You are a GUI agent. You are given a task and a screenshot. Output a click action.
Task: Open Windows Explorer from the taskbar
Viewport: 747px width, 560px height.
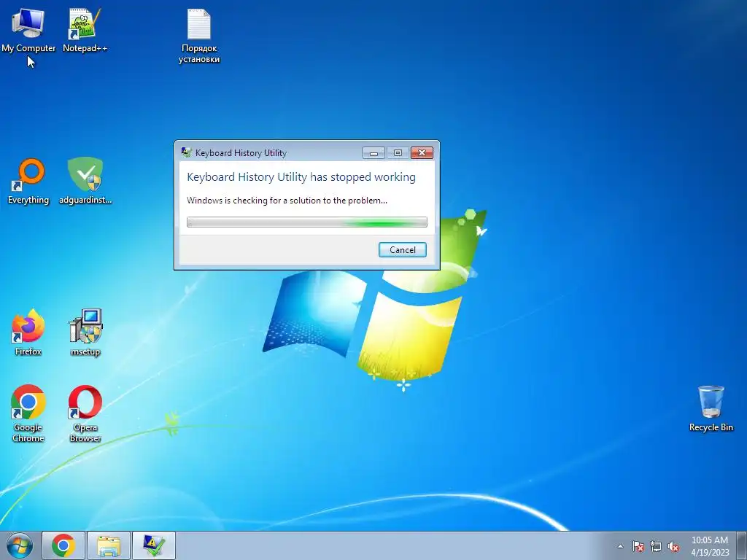pyautogui.click(x=109, y=545)
